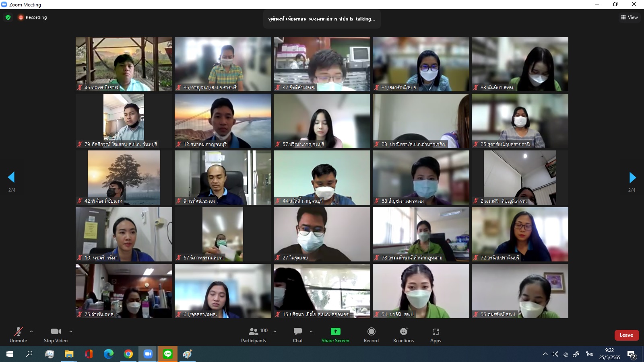This screenshot has width=644, height=362.
Task: Expand chat options arrow beside Chat
Action: (311, 331)
